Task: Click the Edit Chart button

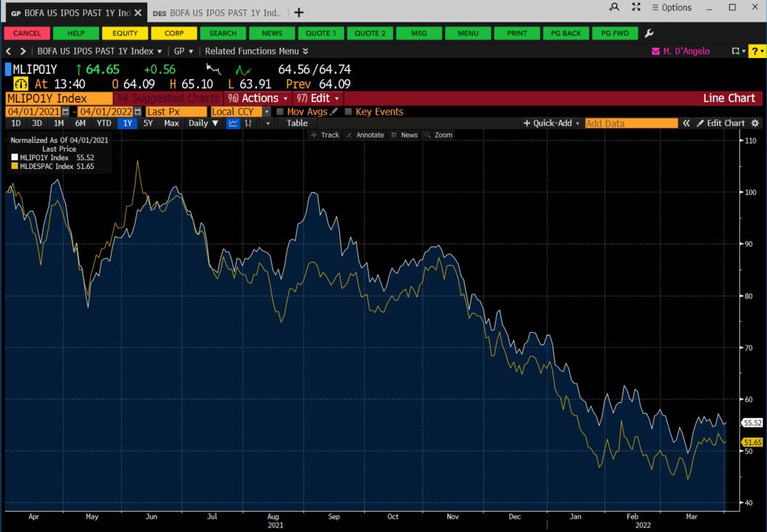Action: 721,123
